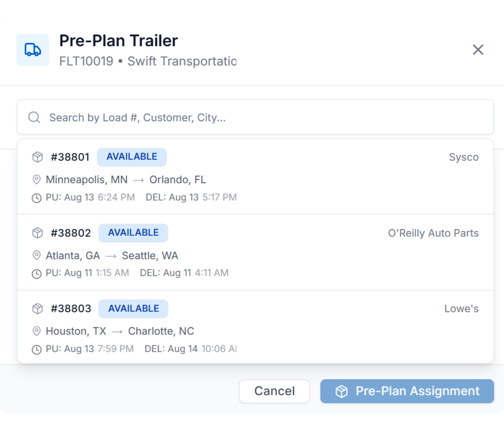Click package icon beside load #38803
The height and width of the screenshot is (429, 504).
point(37,309)
